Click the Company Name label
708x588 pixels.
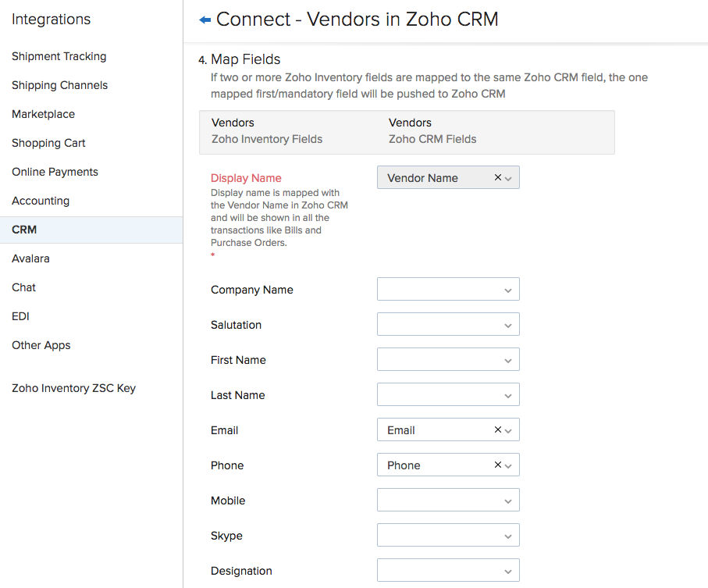click(x=252, y=290)
